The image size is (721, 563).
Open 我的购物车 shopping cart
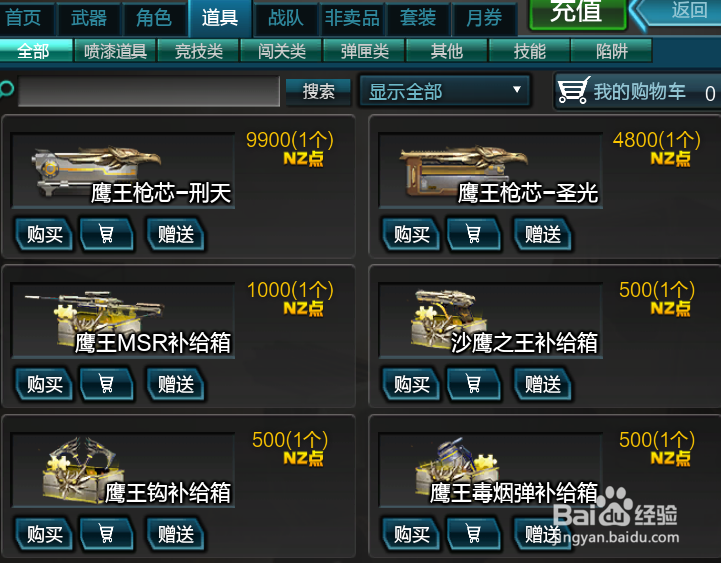tap(637, 92)
